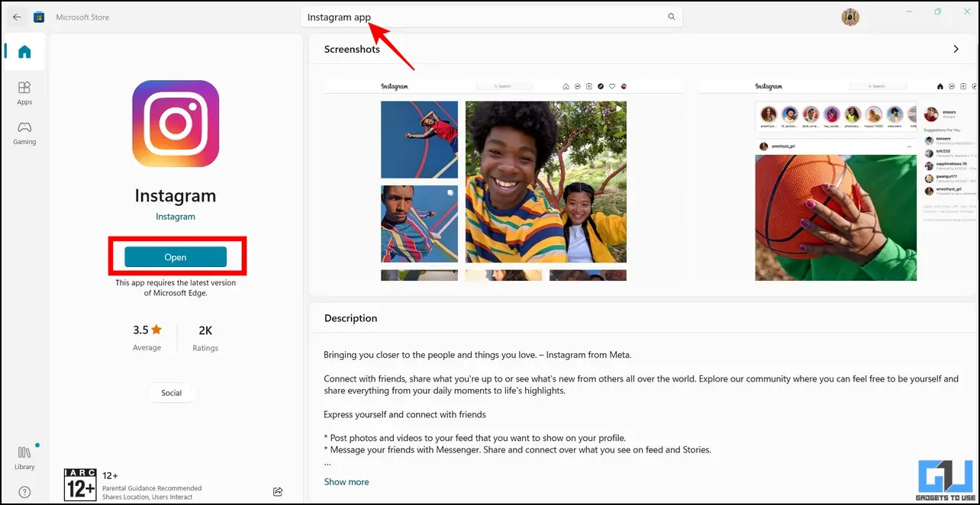Click the Instagram app logo
Image resolution: width=980 pixels, height=505 pixels.
click(176, 124)
